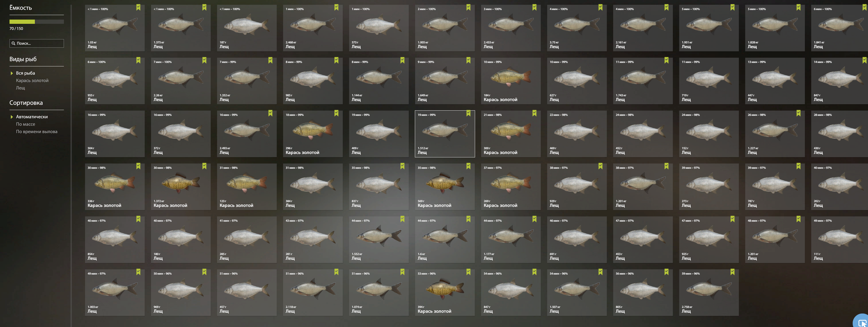Image resolution: width=868 pixels, height=327 pixels.
Task: Focus the Поиск search field
Action: pyautogui.click(x=36, y=43)
